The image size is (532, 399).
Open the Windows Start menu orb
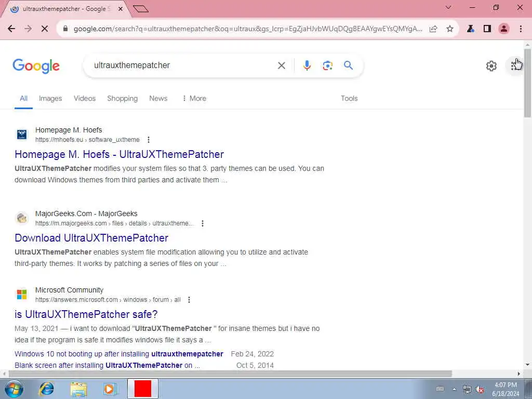tap(14, 389)
